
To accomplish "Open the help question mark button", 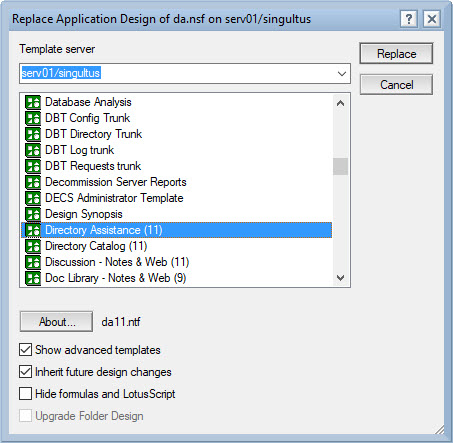I will (x=409, y=19).
